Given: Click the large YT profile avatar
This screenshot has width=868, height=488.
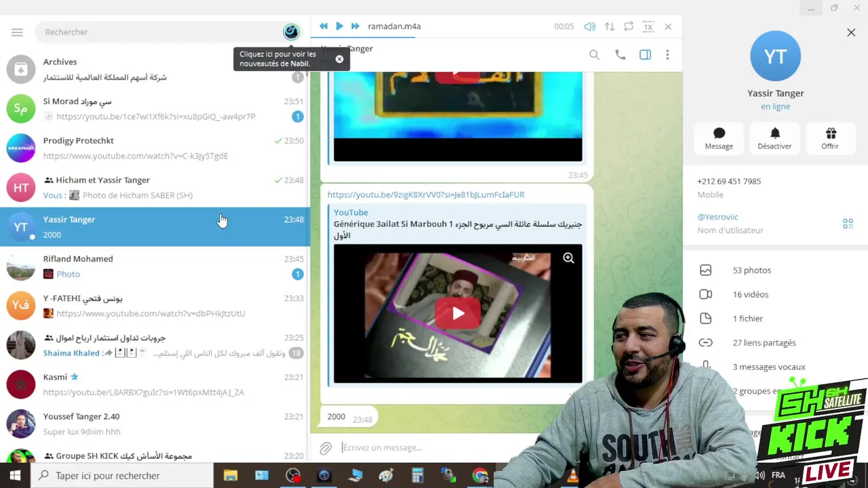Looking at the screenshot, I should (x=775, y=56).
